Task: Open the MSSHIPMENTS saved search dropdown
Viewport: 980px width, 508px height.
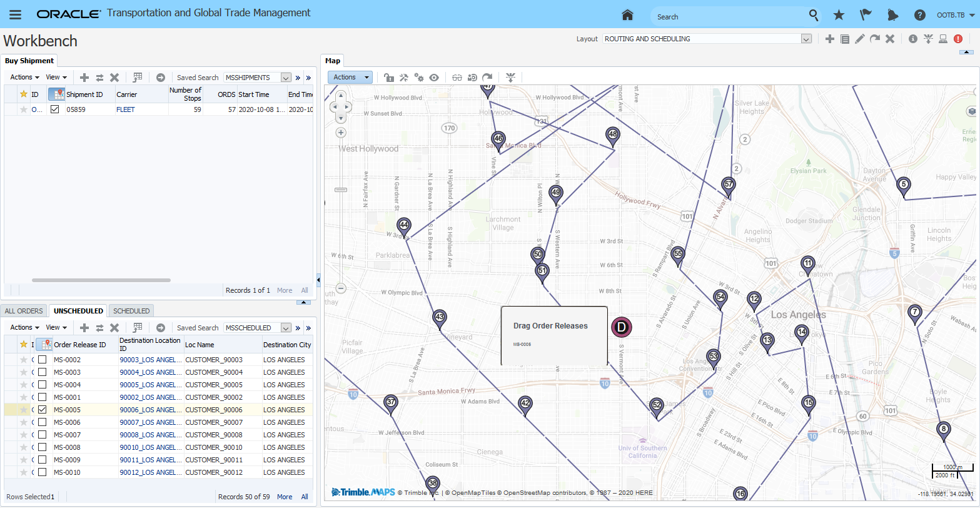Action: 286,78
